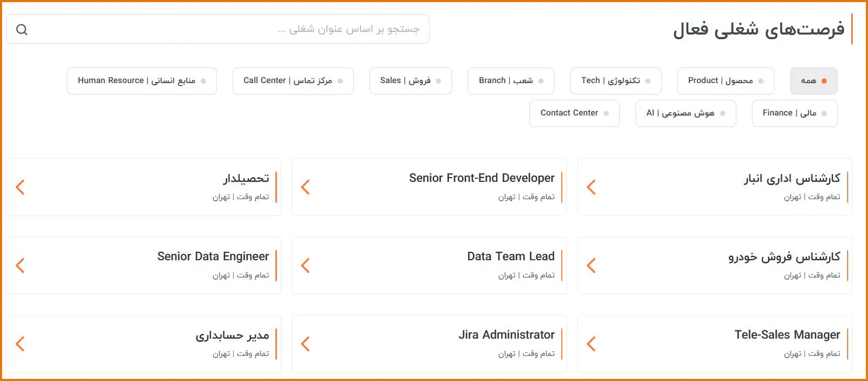Open the Senior Data Engineer job title

point(213,257)
